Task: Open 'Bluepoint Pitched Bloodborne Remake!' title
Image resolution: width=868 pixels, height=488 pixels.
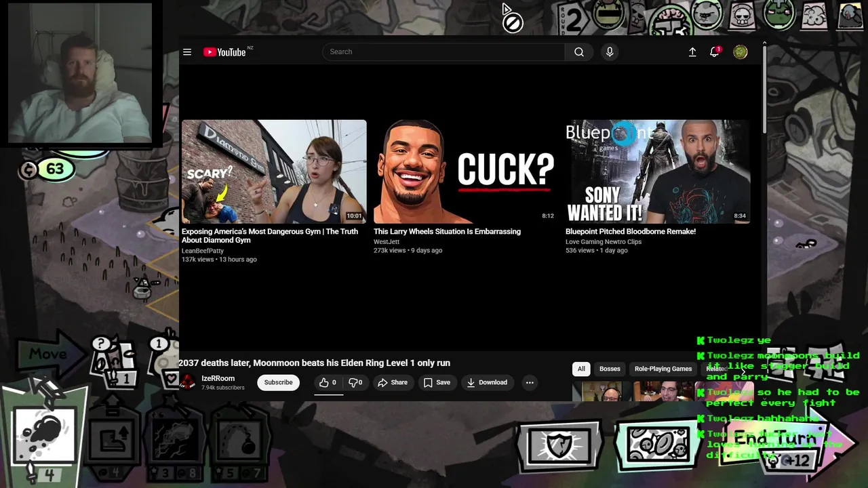Action: pos(631,232)
